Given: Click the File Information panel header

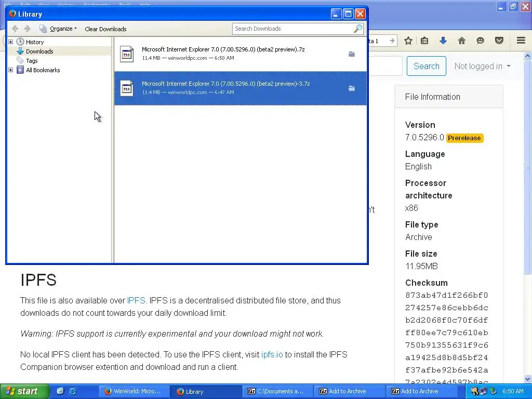Looking at the screenshot, I should click(448, 97).
